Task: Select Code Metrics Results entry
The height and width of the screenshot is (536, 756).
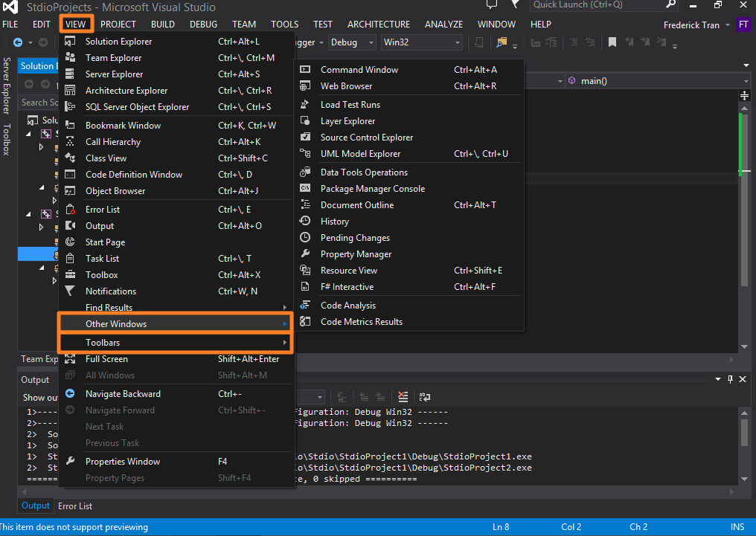Action: coord(409,322)
